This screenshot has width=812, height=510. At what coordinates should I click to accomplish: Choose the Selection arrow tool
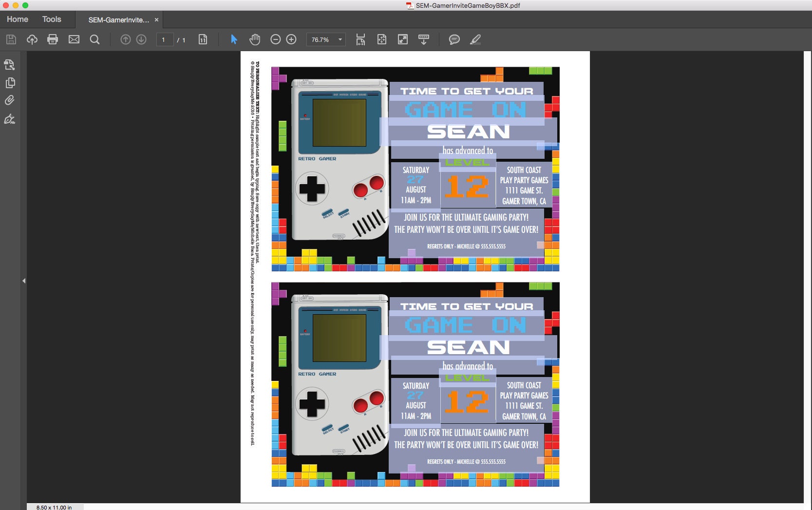pyautogui.click(x=234, y=39)
